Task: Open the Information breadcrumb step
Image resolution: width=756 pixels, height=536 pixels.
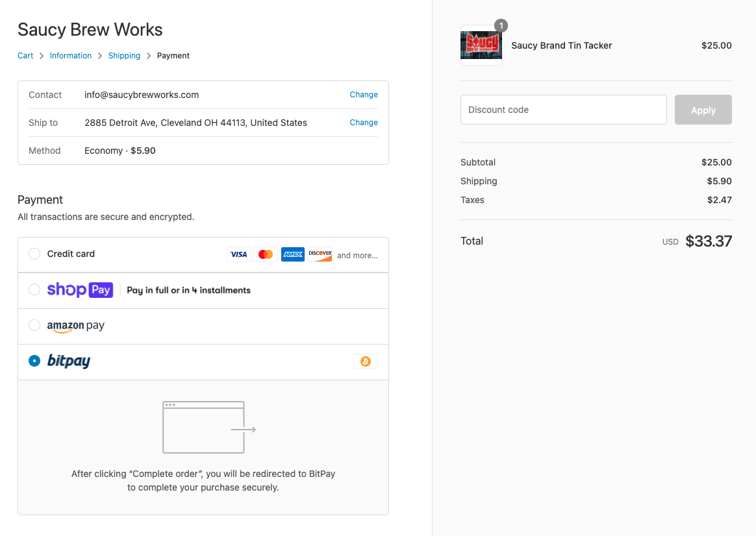Action: (x=70, y=55)
